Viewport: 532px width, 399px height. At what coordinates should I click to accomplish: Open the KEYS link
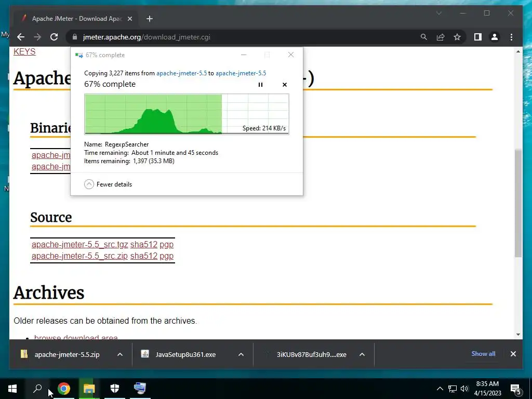tap(24, 51)
